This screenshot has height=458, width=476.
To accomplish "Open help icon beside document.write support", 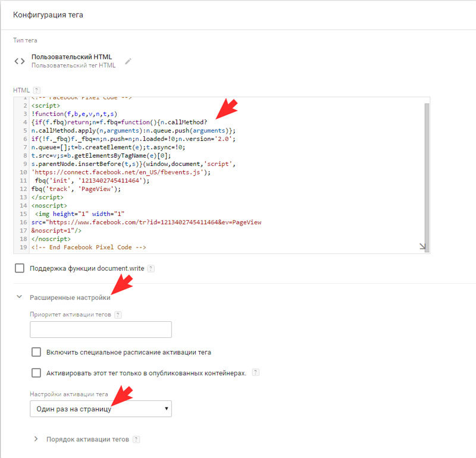I will click(x=151, y=268).
